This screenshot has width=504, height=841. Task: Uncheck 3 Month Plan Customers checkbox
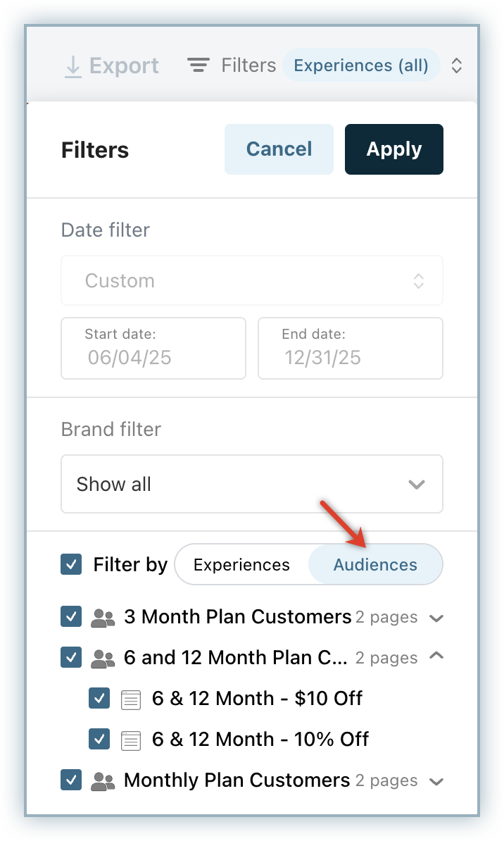tap(71, 618)
